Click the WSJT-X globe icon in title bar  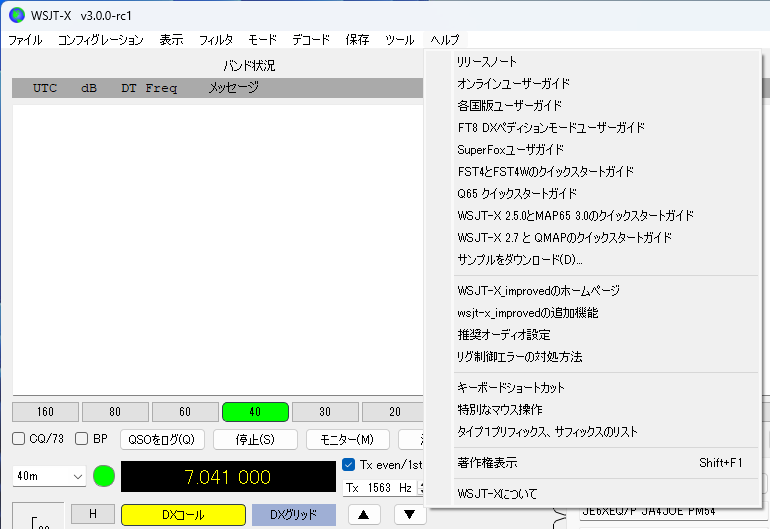[x=17, y=15]
